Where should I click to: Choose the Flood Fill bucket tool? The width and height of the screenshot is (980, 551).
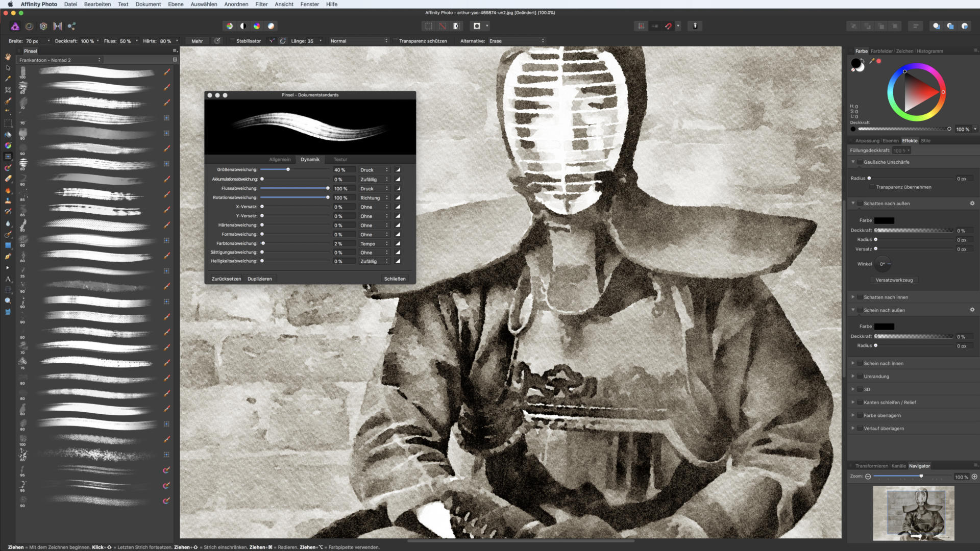pos(8,135)
